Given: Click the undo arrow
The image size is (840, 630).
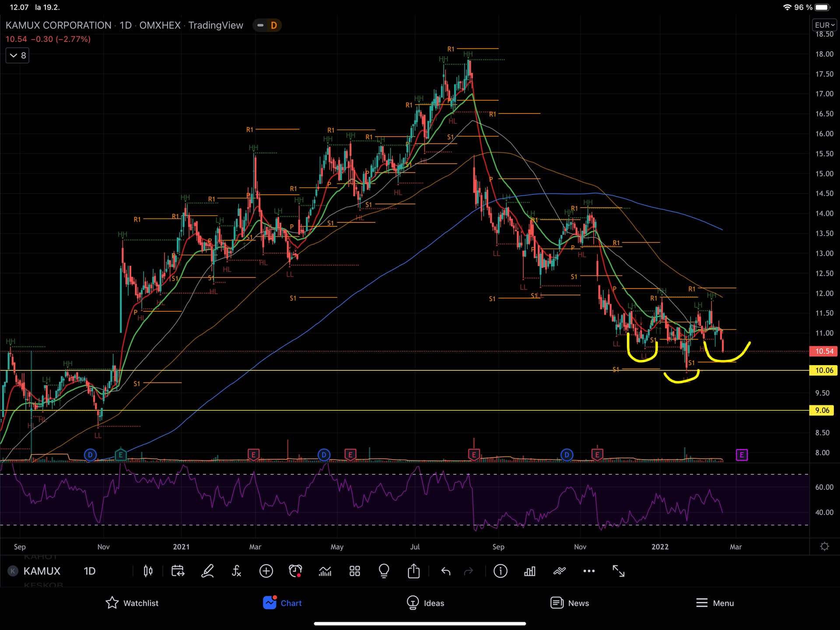Looking at the screenshot, I should [x=446, y=571].
